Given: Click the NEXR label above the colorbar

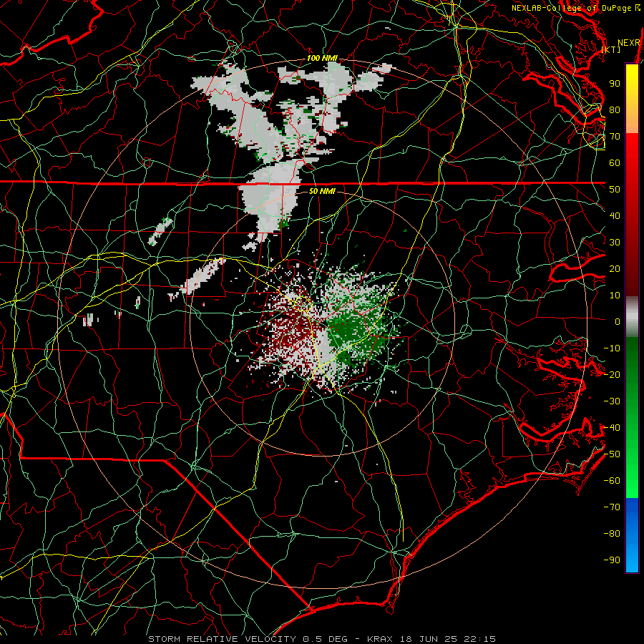Looking at the screenshot, I should (629, 43).
